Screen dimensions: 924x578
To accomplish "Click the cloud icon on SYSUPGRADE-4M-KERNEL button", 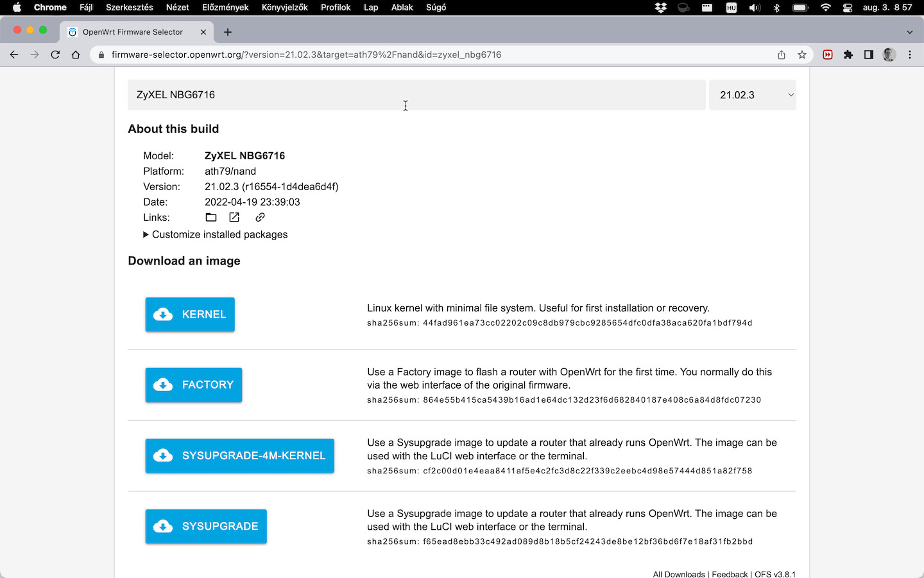I will pos(163,455).
